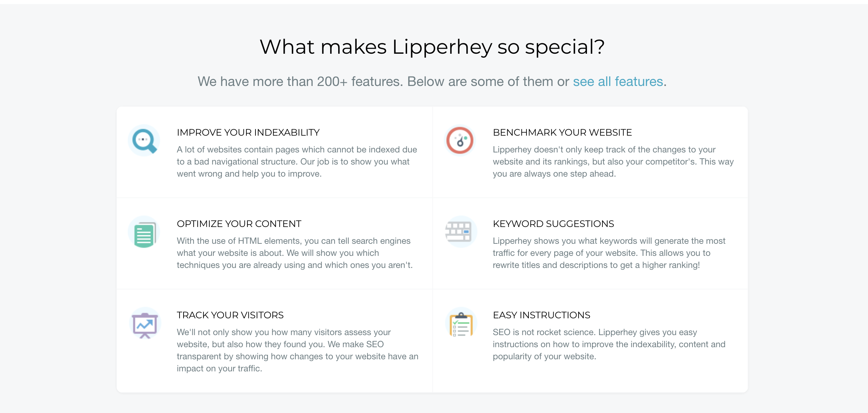Viewport: 868px width, 413px height.
Task: Click the main 'What makes Lipperhey so special?' title
Action: click(x=432, y=46)
